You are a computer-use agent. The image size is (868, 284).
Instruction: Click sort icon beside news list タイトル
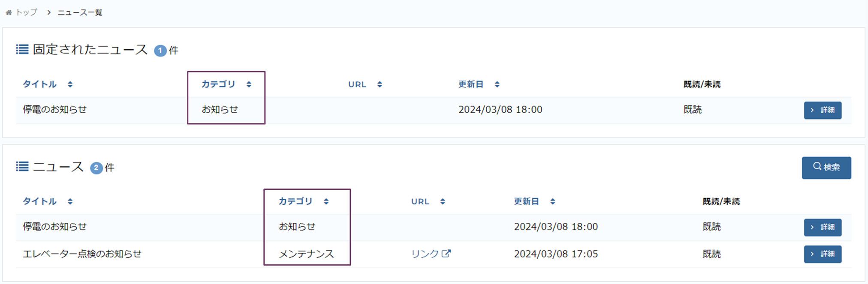click(x=70, y=201)
